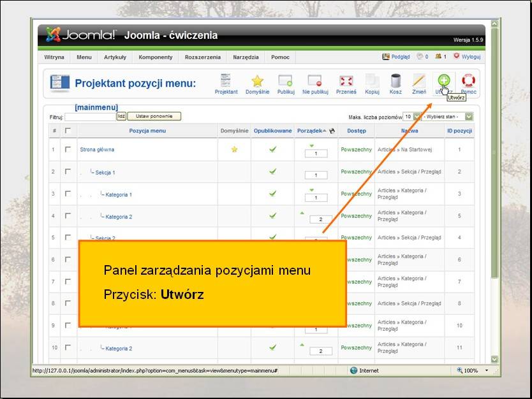532x399 pixels.
Task: Check the Sekcja 1 row checkbox
Action: point(68,171)
